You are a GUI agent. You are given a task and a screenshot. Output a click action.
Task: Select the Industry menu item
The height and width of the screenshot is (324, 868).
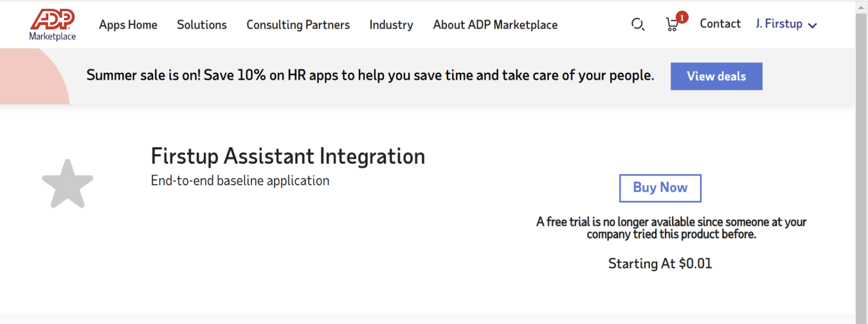click(x=391, y=25)
